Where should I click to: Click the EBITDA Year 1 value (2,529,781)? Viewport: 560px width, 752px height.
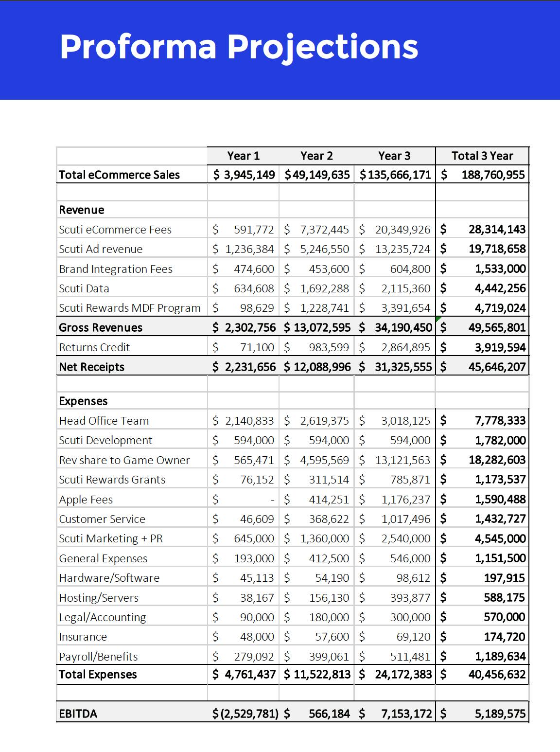tap(248, 714)
